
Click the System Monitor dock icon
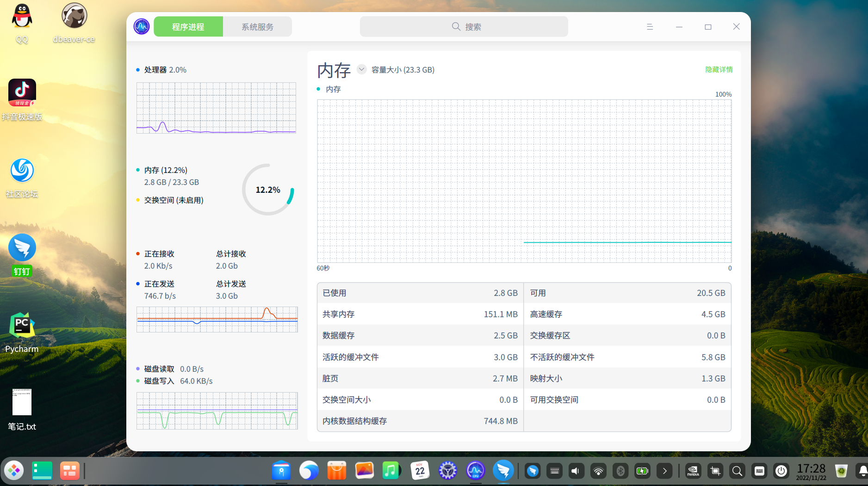pyautogui.click(x=476, y=471)
